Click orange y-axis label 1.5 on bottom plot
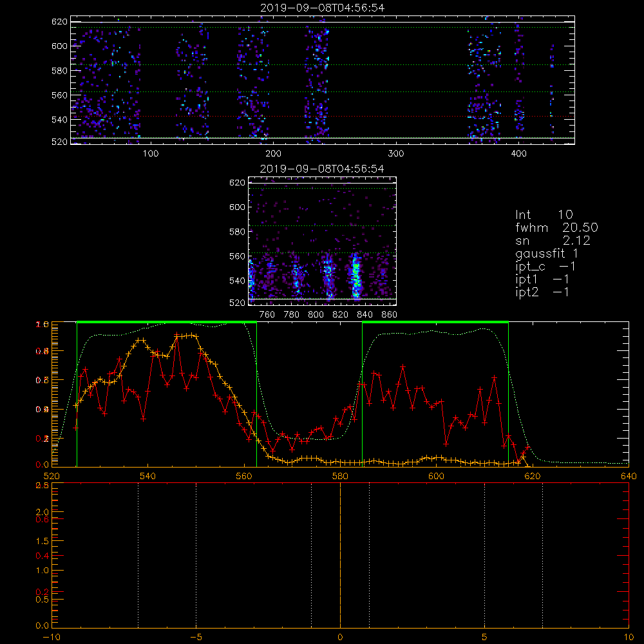This screenshot has width=644, height=644. (x=43, y=542)
